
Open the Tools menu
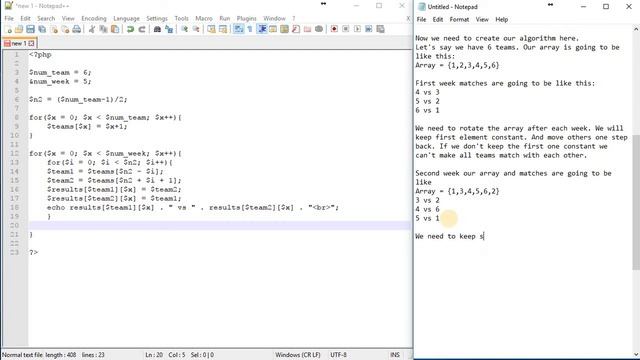click(182, 18)
